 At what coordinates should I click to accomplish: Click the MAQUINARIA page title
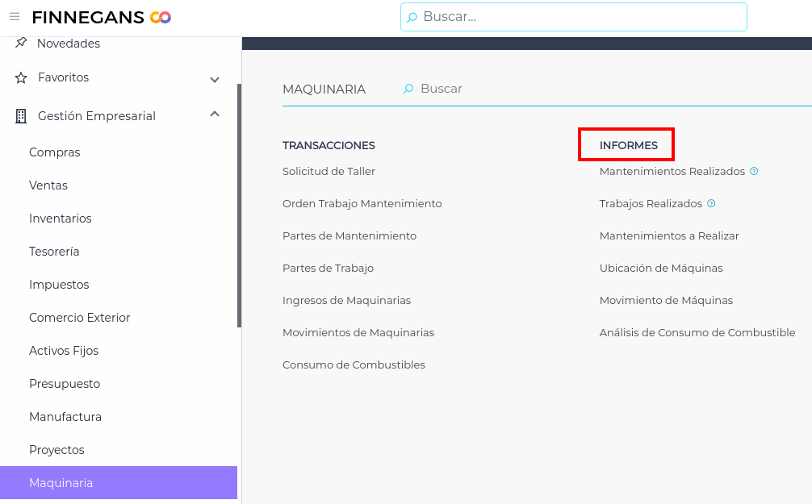(324, 90)
